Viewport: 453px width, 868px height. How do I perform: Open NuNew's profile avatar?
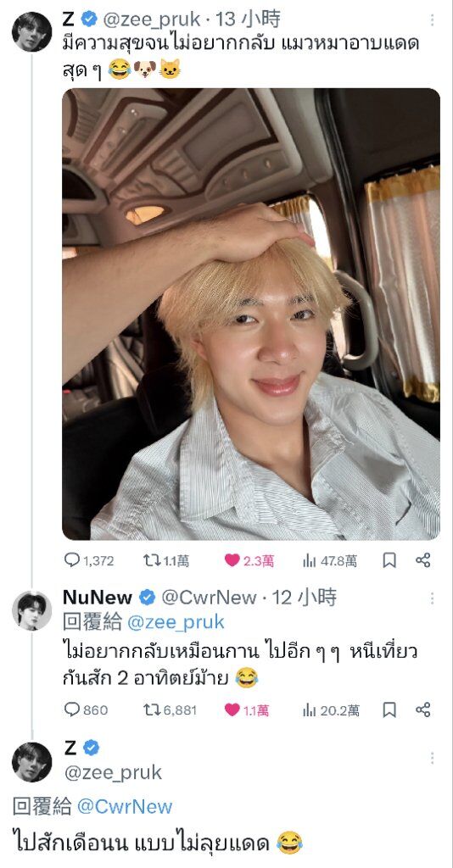point(31,610)
